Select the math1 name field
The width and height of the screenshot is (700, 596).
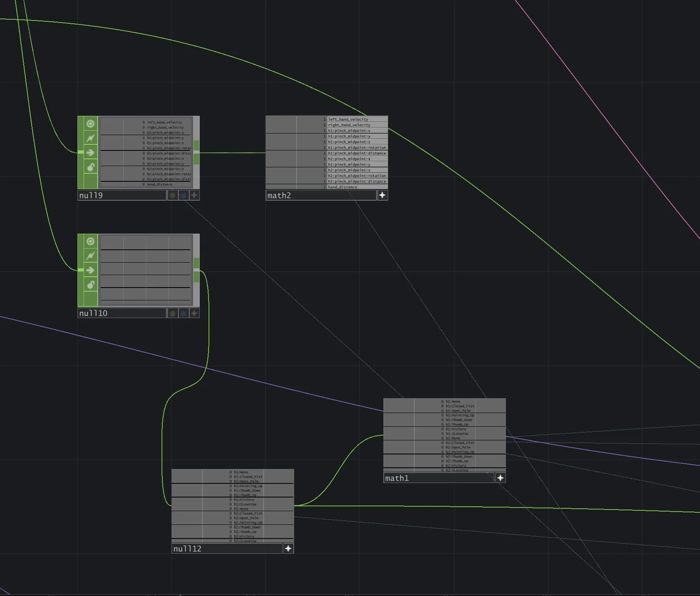click(x=438, y=478)
